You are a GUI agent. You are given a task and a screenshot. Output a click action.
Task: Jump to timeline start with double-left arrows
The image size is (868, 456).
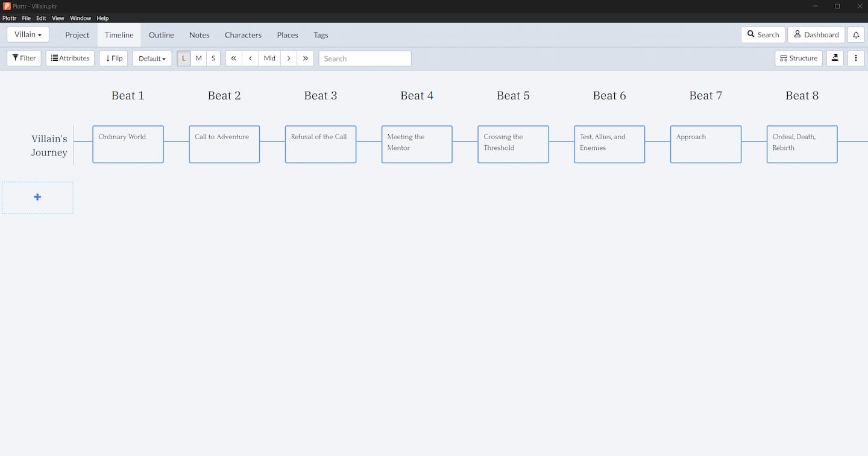[x=234, y=58]
